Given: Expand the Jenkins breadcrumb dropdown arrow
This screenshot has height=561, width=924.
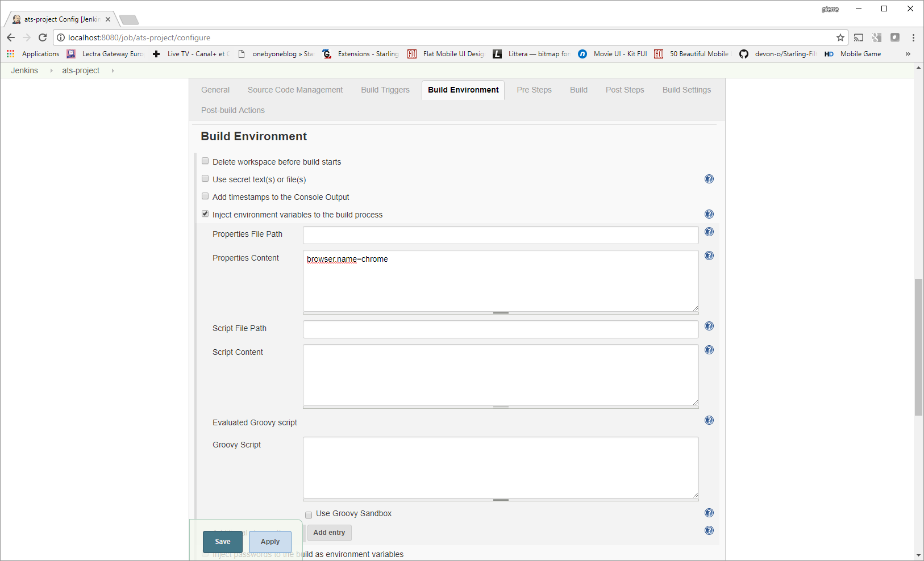Looking at the screenshot, I should [x=51, y=70].
